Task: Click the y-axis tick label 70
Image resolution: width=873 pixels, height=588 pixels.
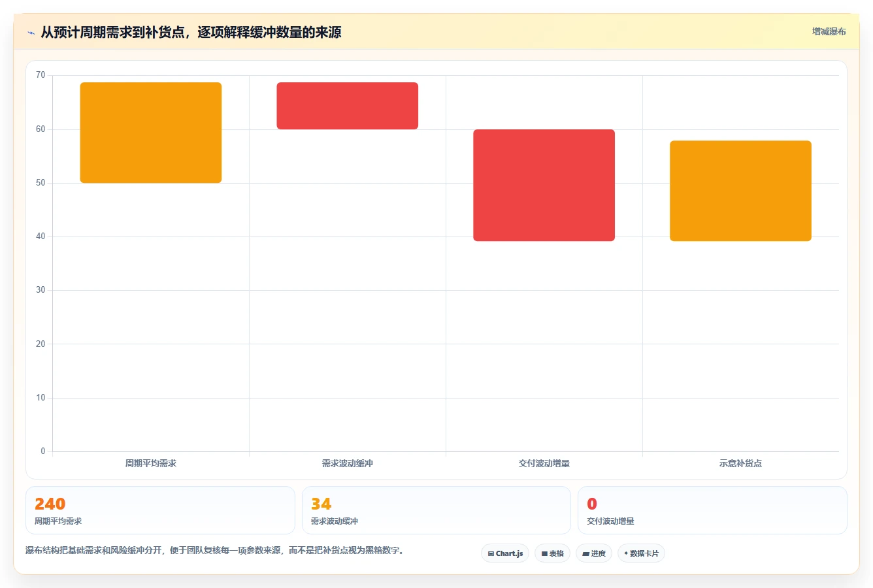Action: 41,75
